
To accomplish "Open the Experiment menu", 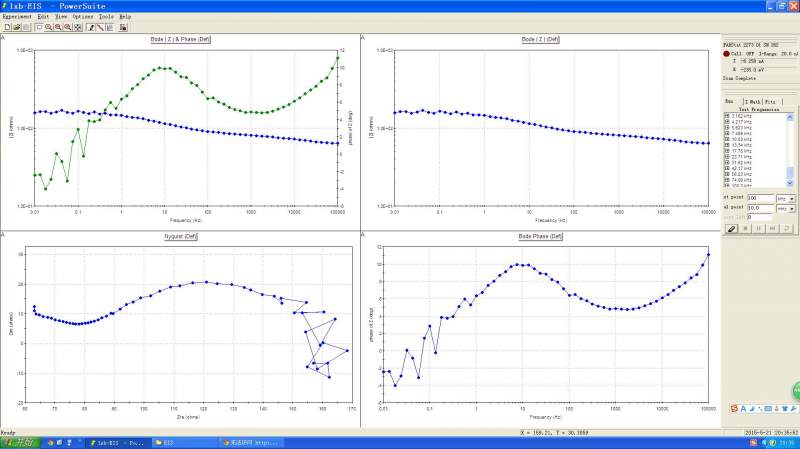I will (17, 16).
